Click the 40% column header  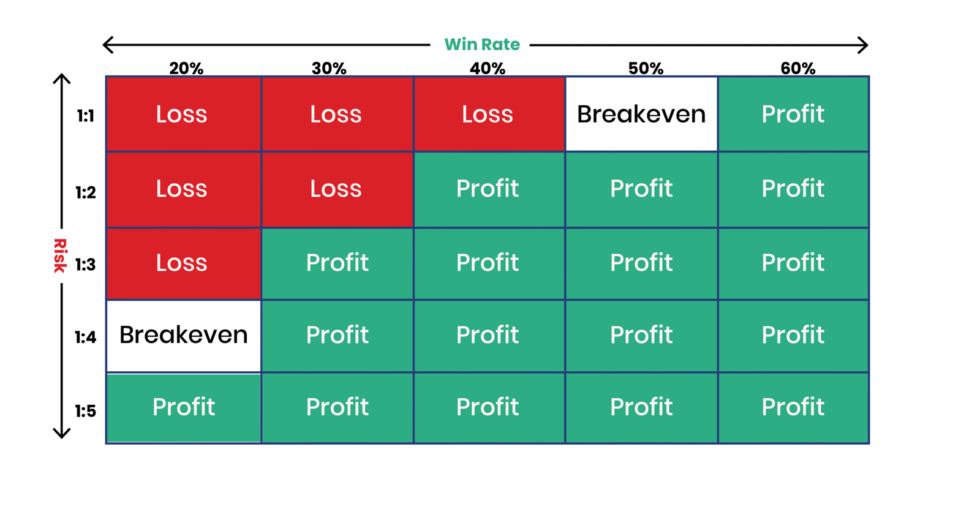pos(488,68)
